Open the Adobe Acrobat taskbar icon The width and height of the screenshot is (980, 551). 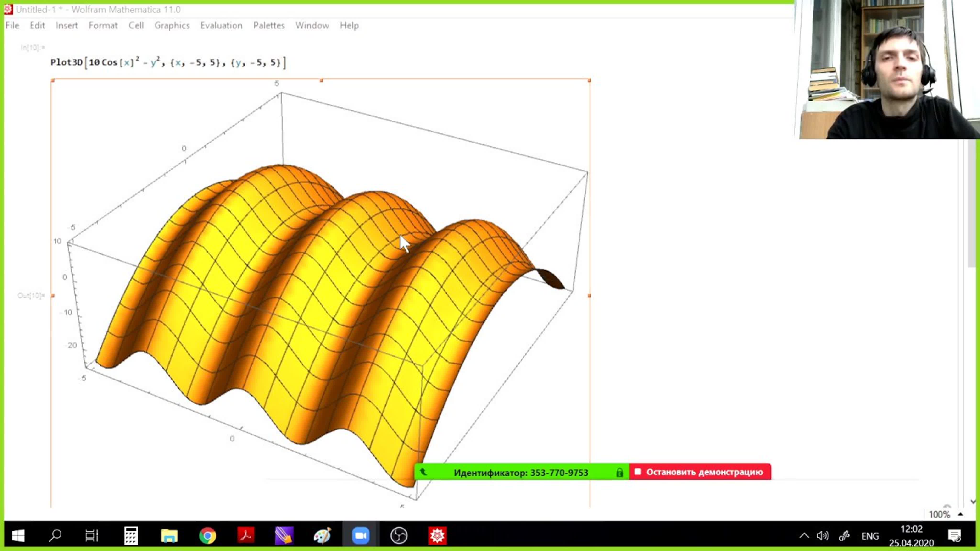246,536
